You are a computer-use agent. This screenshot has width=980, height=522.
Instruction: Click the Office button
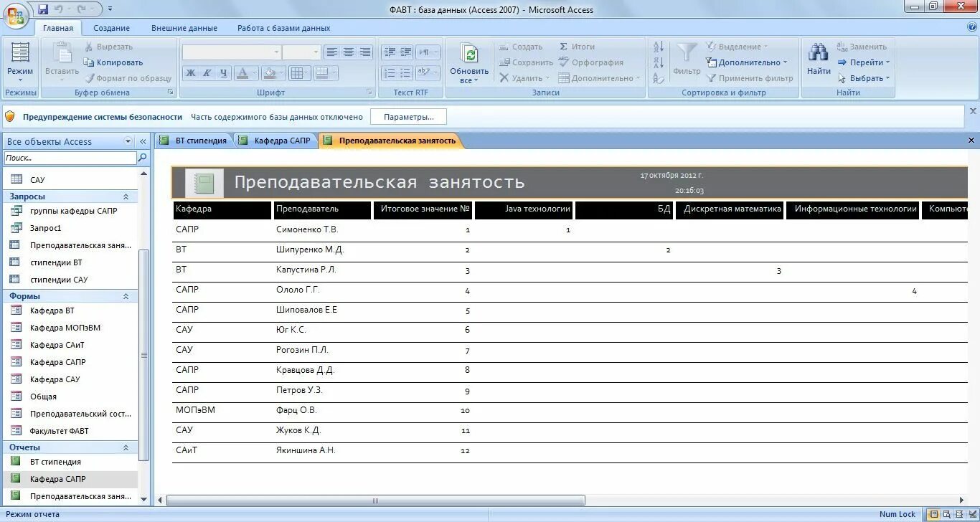16,15
